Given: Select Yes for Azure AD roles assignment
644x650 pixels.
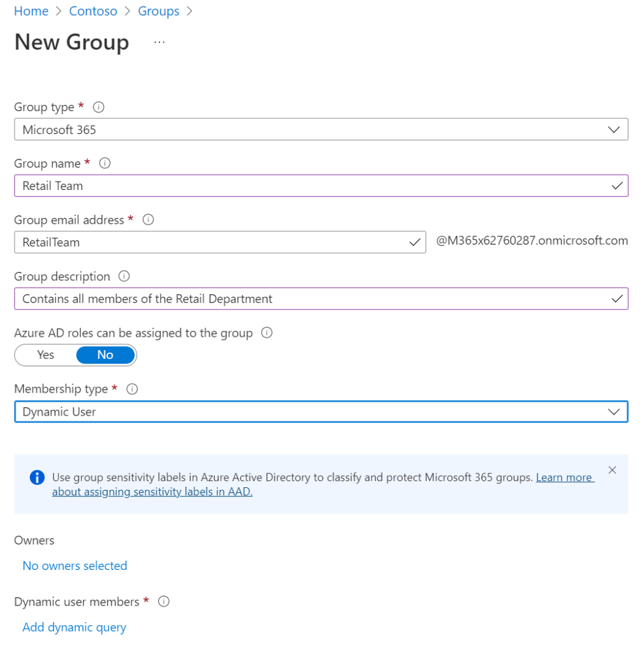Looking at the screenshot, I should [46, 355].
